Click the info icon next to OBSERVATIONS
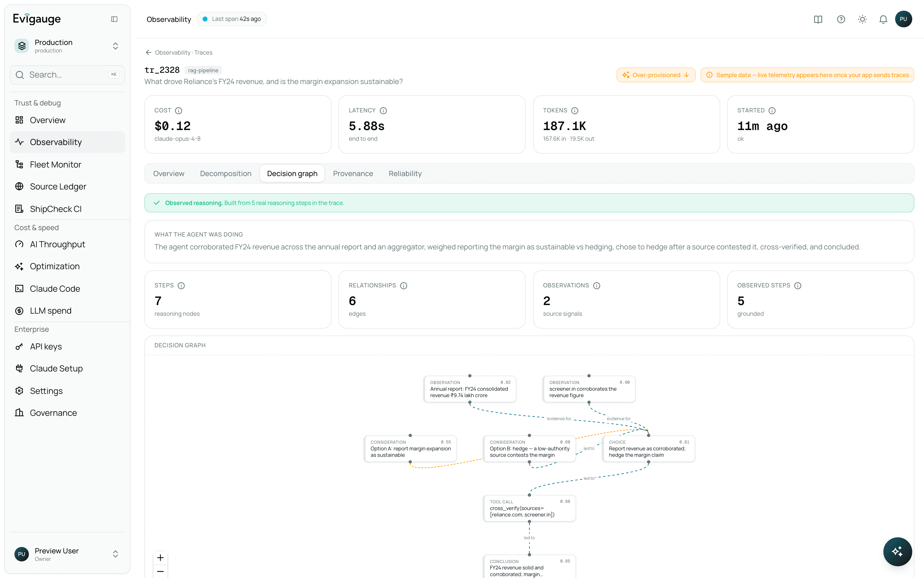 [x=597, y=286]
